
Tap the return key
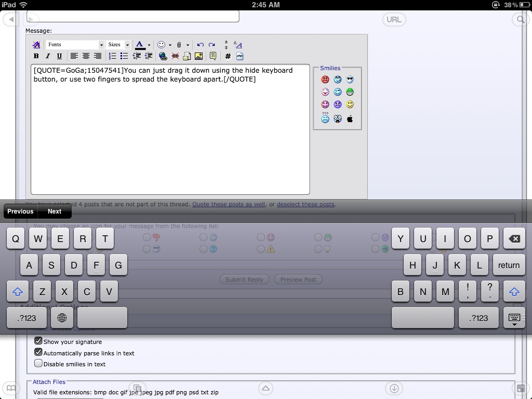(x=509, y=265)
